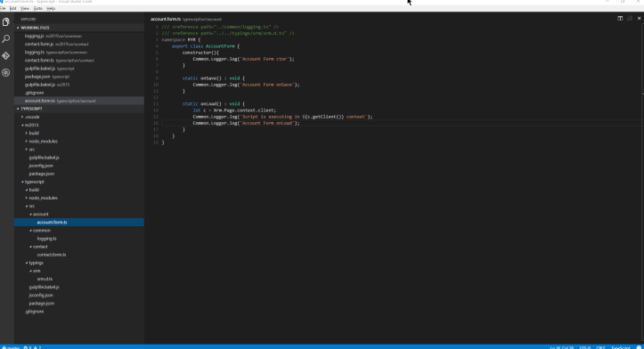Viewport: 644px width, 349px height.
Task: Collapse the account folder
Action: coord(79,215)
